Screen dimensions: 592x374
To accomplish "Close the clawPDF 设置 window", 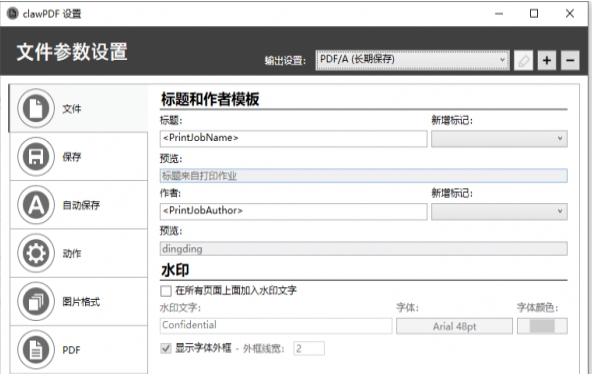I will (570, 14).
